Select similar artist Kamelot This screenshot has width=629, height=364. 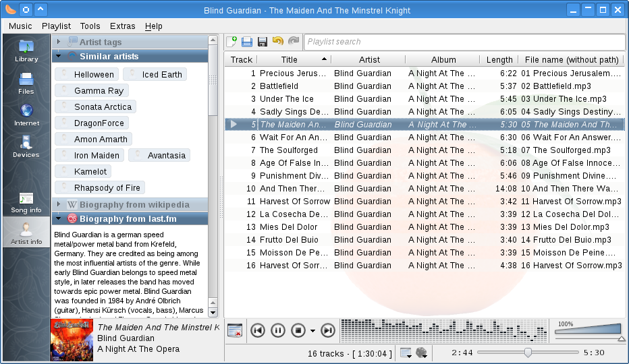[83, 172]
